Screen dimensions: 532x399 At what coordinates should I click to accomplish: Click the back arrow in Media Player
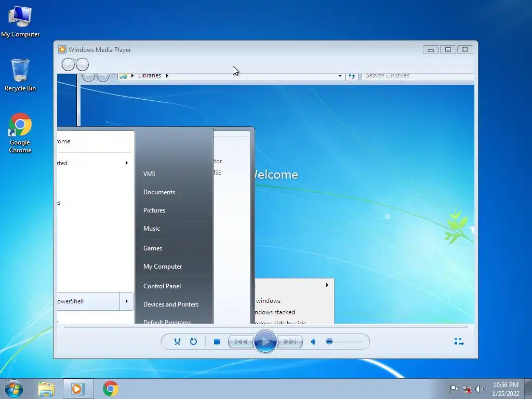tap(68, 64)
